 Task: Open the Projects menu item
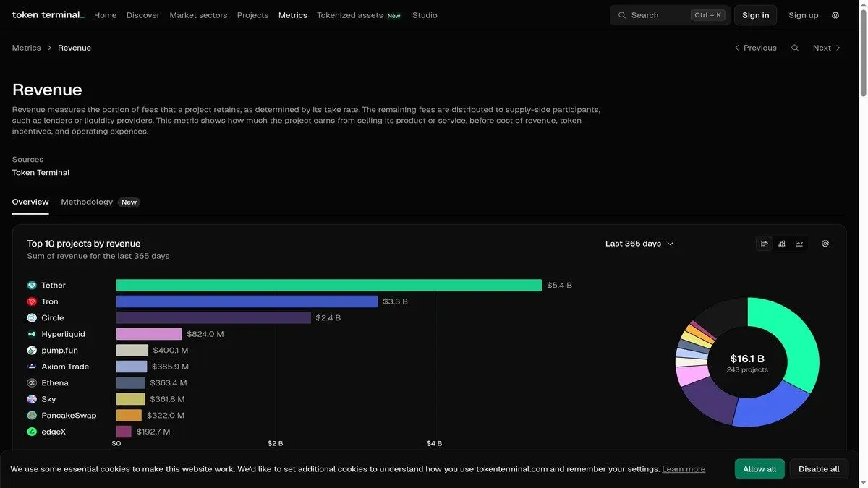(252, 15)
